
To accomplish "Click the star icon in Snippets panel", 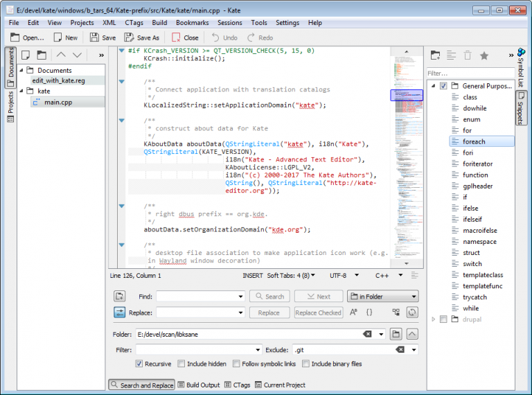I will [484, 55].
